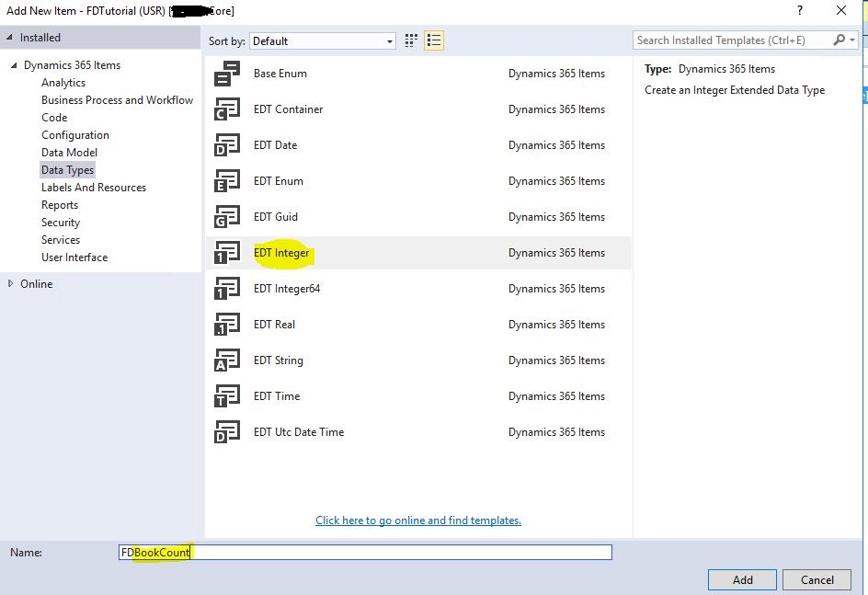Select the EDT Utc Date Time icon
The height and width of the screenshot is (595, 868).
point(227,432)
